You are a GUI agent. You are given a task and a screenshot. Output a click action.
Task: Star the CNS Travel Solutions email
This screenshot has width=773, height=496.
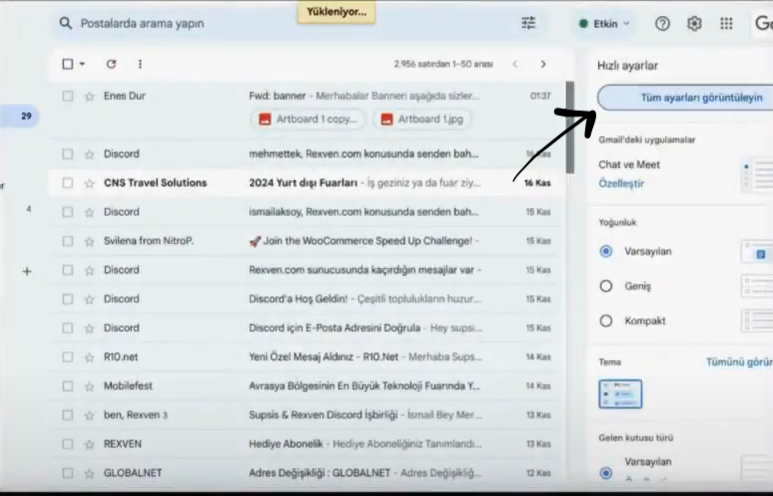coord(89,183)
